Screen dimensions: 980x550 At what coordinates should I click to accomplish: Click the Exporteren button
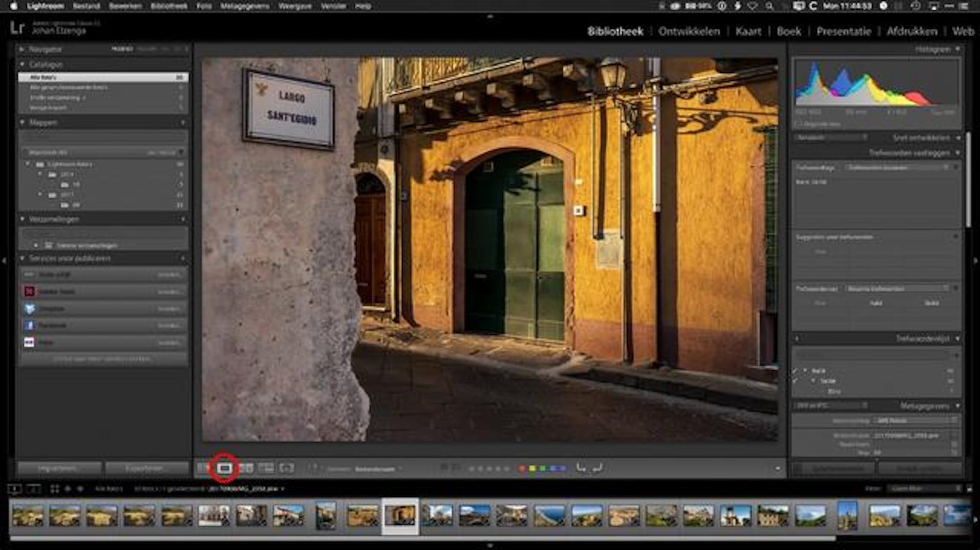click(145, 468)
